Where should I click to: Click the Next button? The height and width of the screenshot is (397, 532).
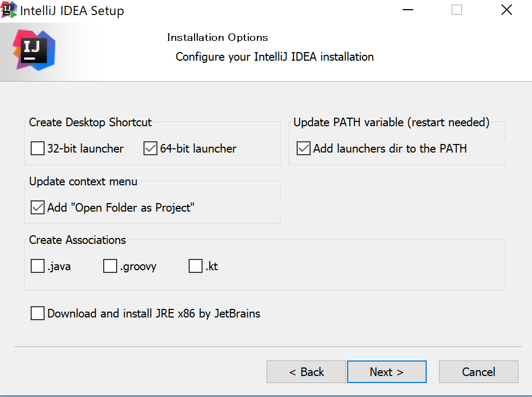tap(386, 371)
